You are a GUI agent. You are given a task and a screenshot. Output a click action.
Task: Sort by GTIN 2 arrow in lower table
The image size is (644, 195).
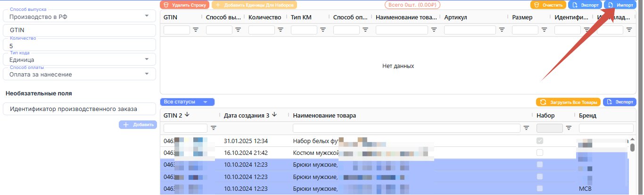[x=187, y=115]
